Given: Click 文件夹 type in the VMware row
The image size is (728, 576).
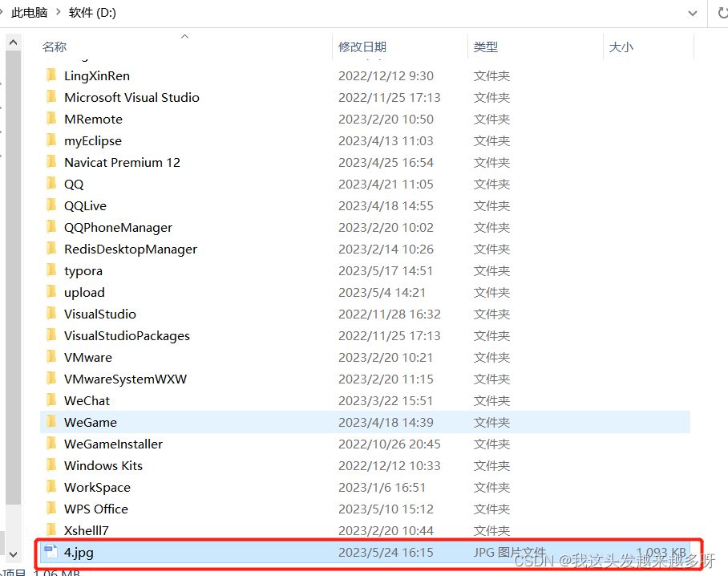Looking at the screenshot, I should 491,358.
